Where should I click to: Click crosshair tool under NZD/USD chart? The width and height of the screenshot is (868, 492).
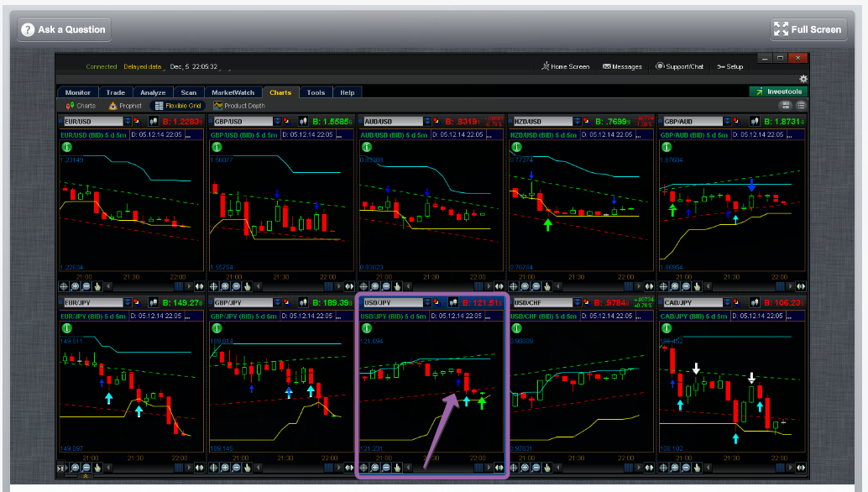pyautogui.click(x=514, y=285)
